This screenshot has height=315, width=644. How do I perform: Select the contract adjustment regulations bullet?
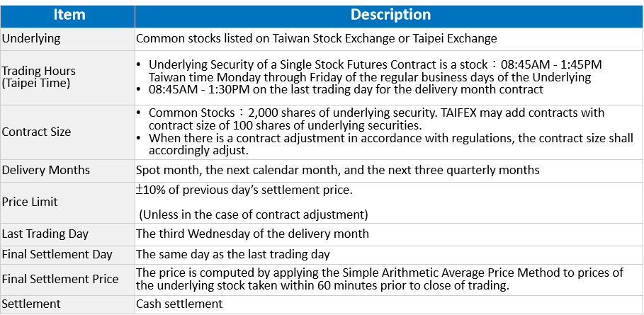385,144
